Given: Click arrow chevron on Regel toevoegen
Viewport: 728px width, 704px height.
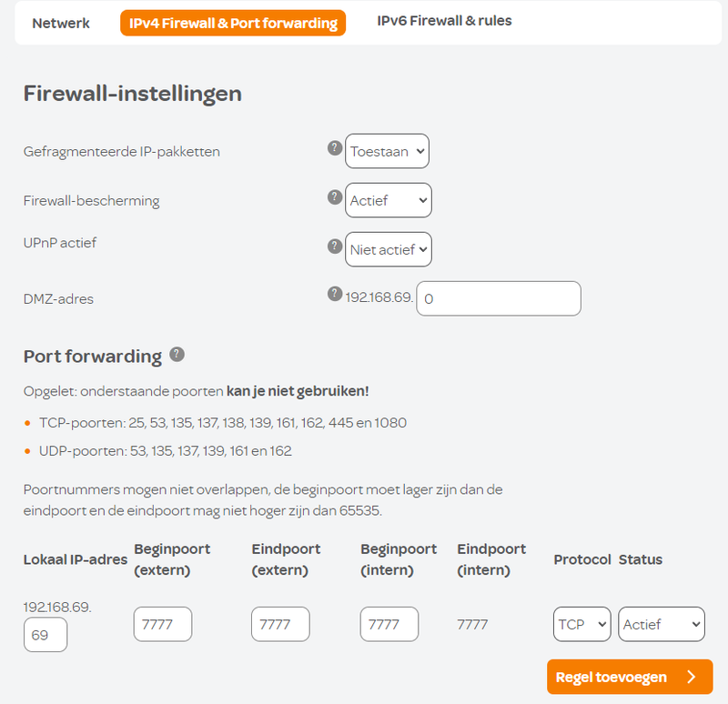Looking at the screenshot, I should tap(692, 677).
